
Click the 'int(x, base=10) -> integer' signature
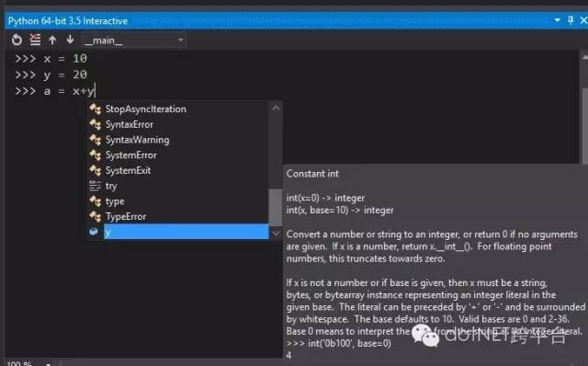(340, 211)
